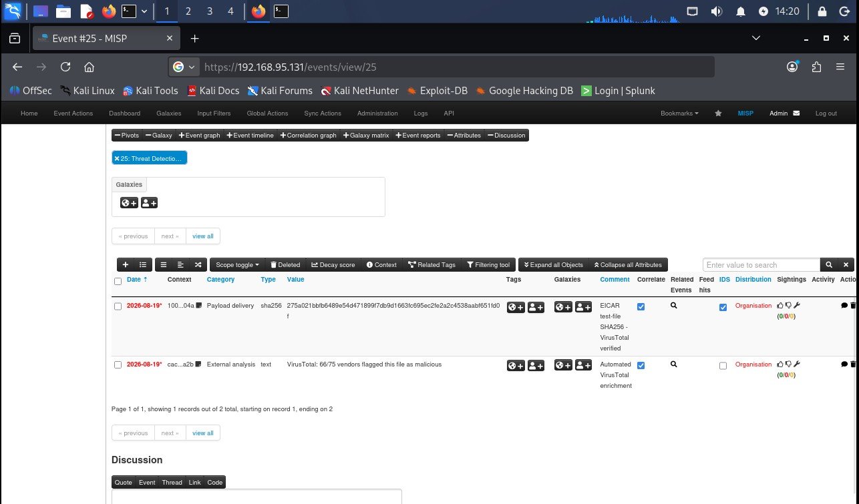Screen dimensions: 859x504
Task: Add global tag to sha256 attribute
Action: coord(516,307)
